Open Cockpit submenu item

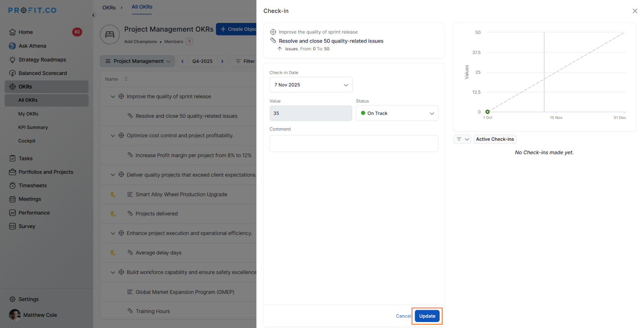(x=27, y=141)
